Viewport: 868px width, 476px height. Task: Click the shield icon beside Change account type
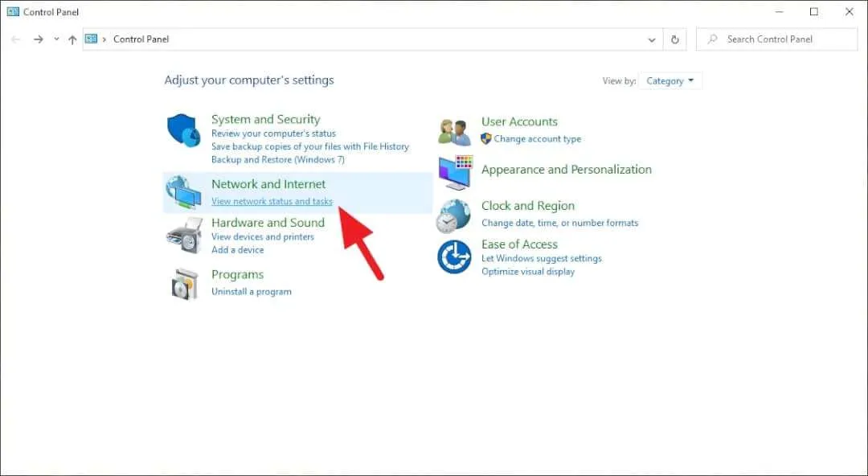486,138
